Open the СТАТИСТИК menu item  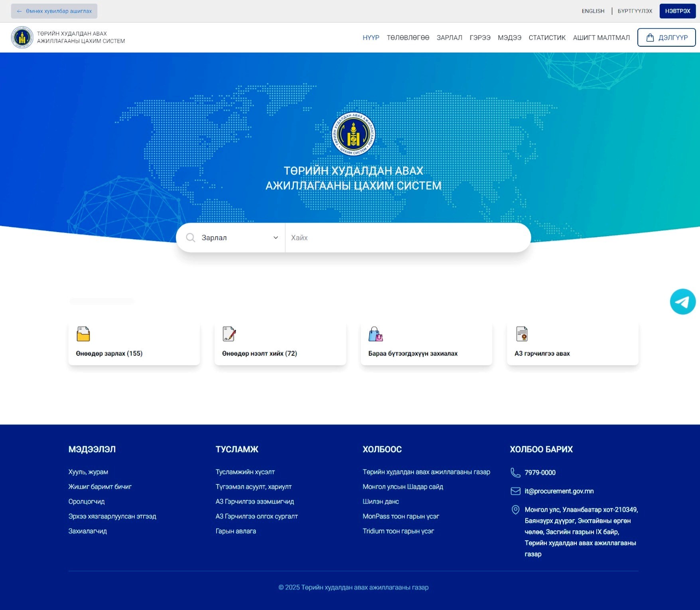point(547,37)
